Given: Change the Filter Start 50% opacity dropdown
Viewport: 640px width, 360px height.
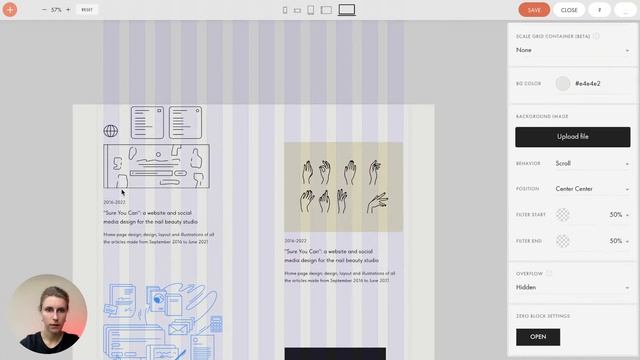Looking at the screenshot, I should tap(619, 215).
